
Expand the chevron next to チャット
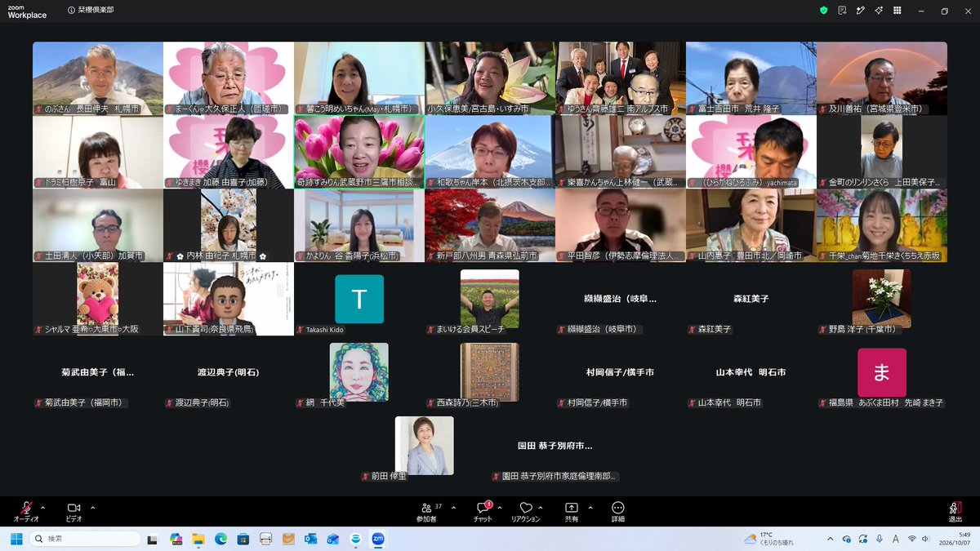coord(500,507)
